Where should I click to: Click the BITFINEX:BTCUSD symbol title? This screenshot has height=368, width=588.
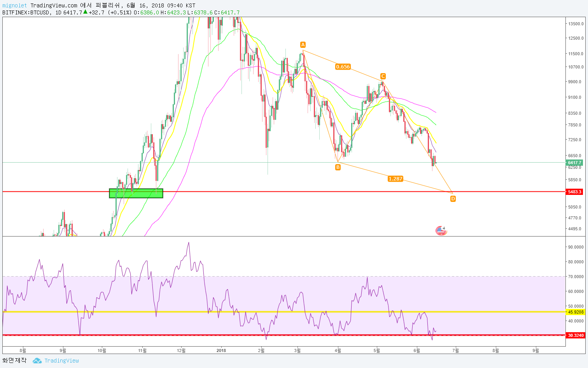click(x=26, y=12)
